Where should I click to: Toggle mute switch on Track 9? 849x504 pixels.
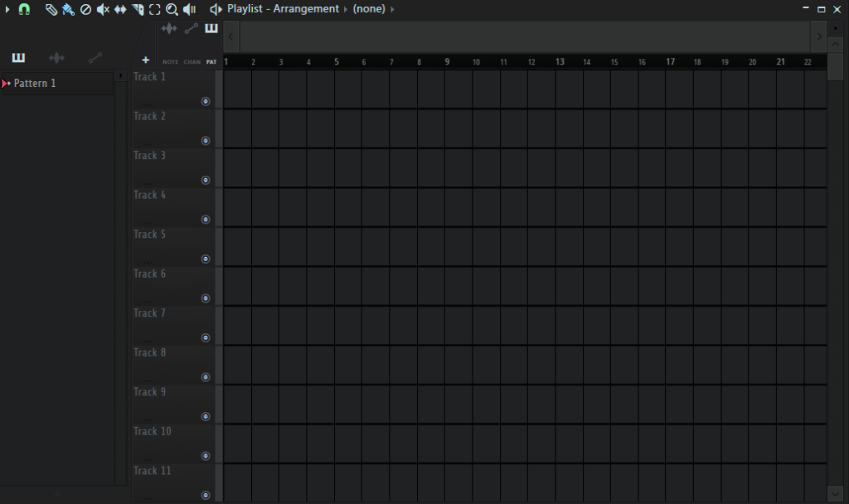coord(206,416)
